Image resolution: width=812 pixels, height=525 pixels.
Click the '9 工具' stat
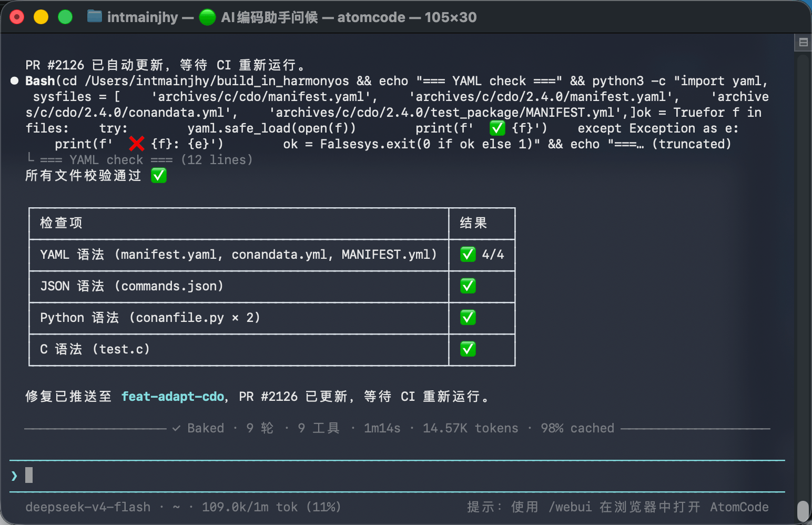(319, 428)
